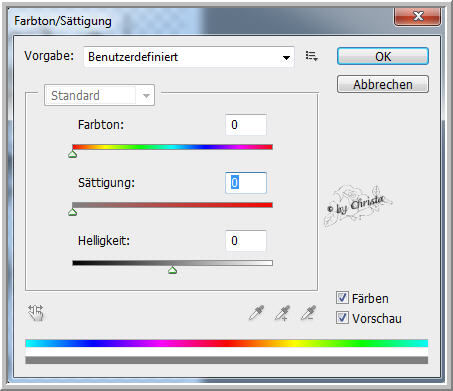Click the dropdown arrow next to Benutzerdefiniert

(x=286, y=58)
